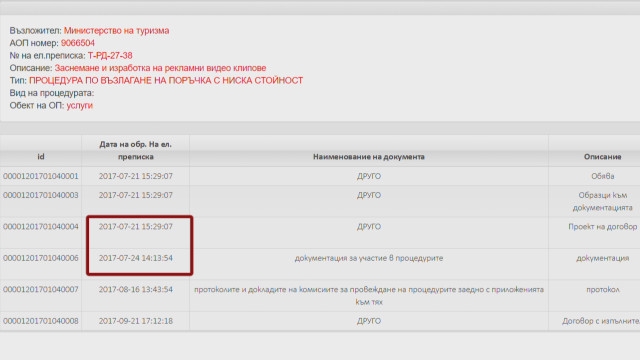
Task: Click date 2017-08-16 13:43:54
Action: point(136,289)
